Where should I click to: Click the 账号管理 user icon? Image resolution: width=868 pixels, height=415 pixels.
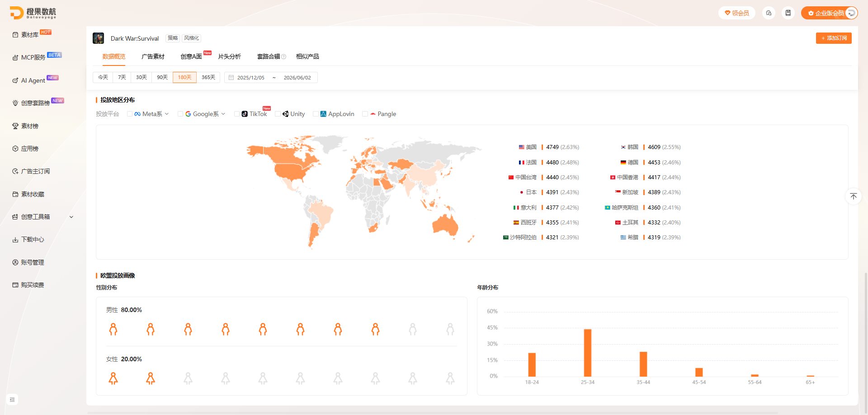point(15,262)
